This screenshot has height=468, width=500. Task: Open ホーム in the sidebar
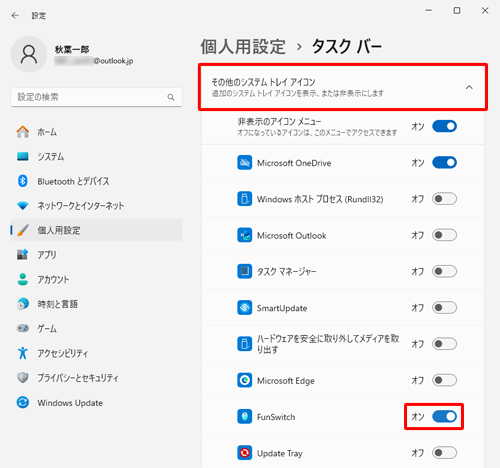point(97,132)
